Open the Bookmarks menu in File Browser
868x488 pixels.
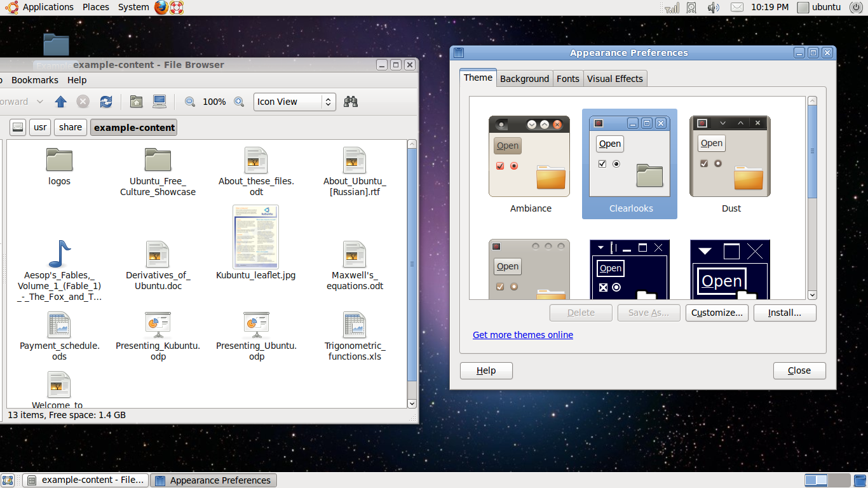coord(35,80)
